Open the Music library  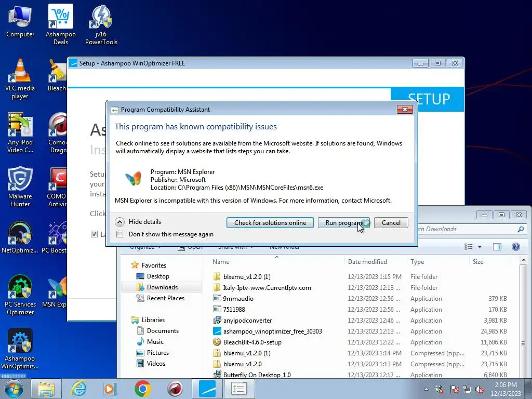pos(155,342)
